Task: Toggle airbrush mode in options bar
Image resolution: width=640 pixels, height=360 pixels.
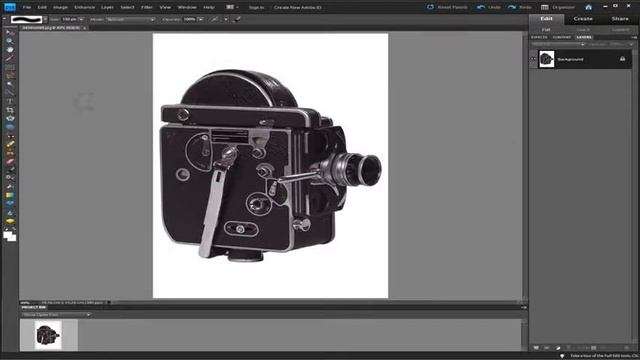Action: tap(214, 19)
